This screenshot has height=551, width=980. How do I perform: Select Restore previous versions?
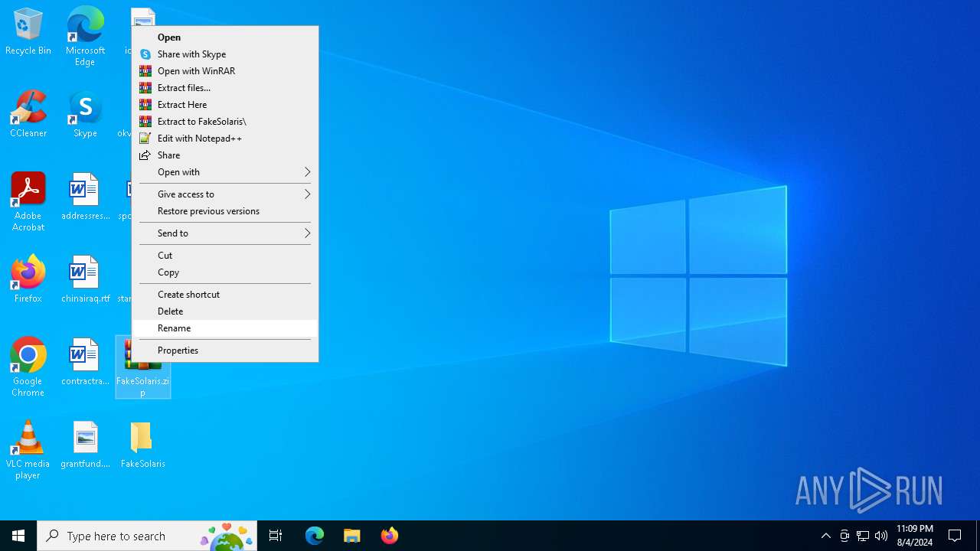tap(225, 211)
